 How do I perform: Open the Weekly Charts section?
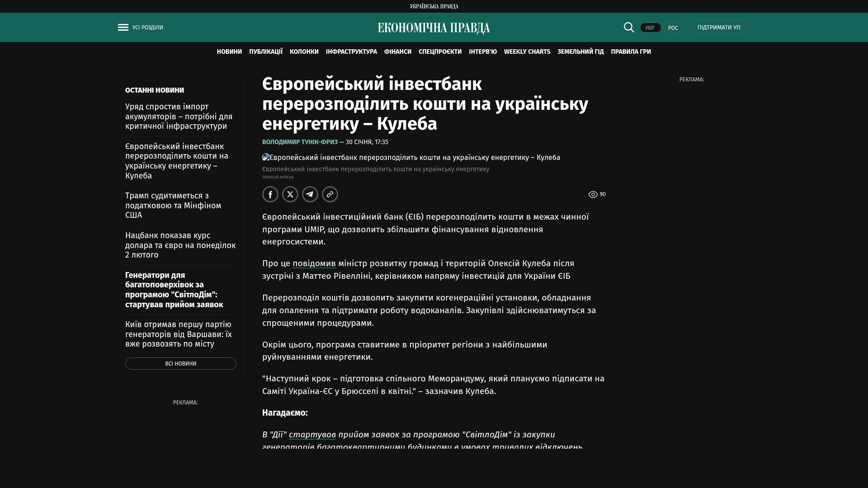[x=527, y=52]
